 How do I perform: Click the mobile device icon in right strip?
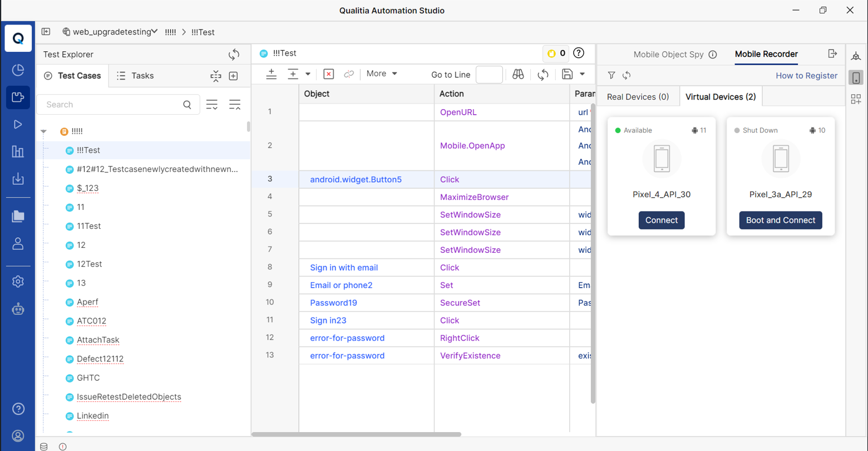point(856,77)
